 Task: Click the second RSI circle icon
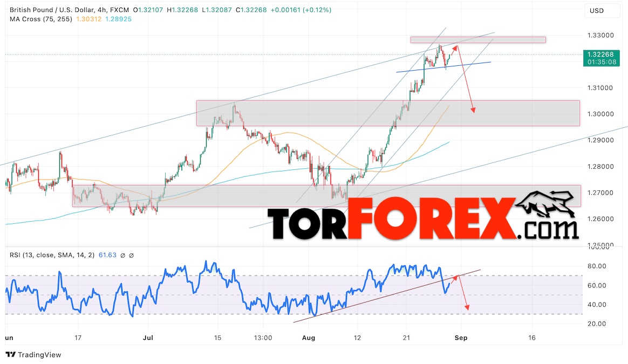point(131,255)
